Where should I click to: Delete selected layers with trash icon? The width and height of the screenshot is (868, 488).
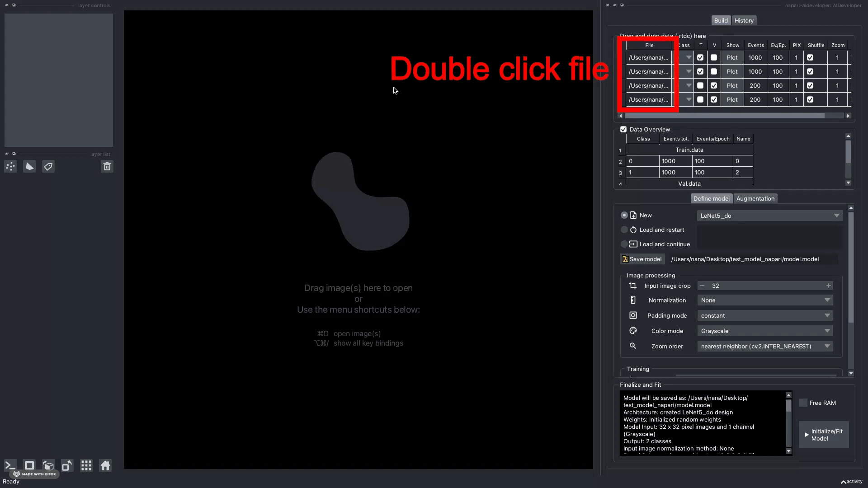pos(107,167)
